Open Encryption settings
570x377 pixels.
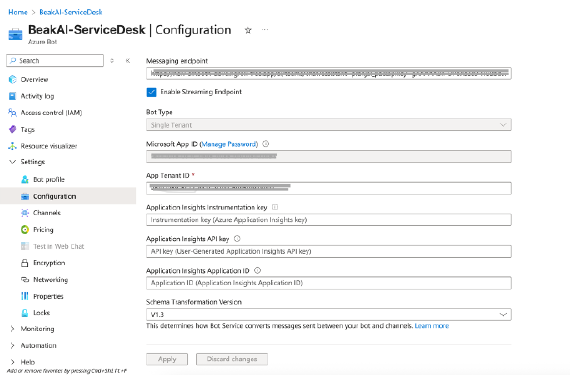pyautogui.click(x=49, y=263)
